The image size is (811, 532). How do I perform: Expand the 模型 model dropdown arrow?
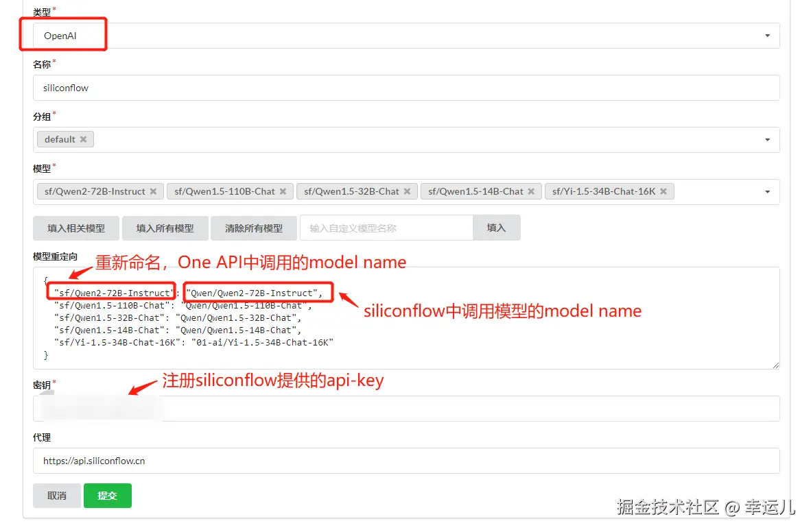pos(768,192)
